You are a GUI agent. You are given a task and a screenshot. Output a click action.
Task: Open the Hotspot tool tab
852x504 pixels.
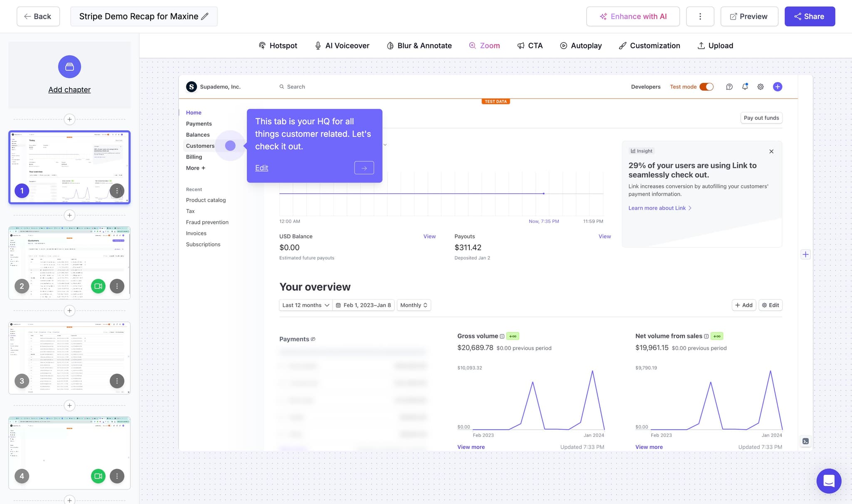coord(278,46)
